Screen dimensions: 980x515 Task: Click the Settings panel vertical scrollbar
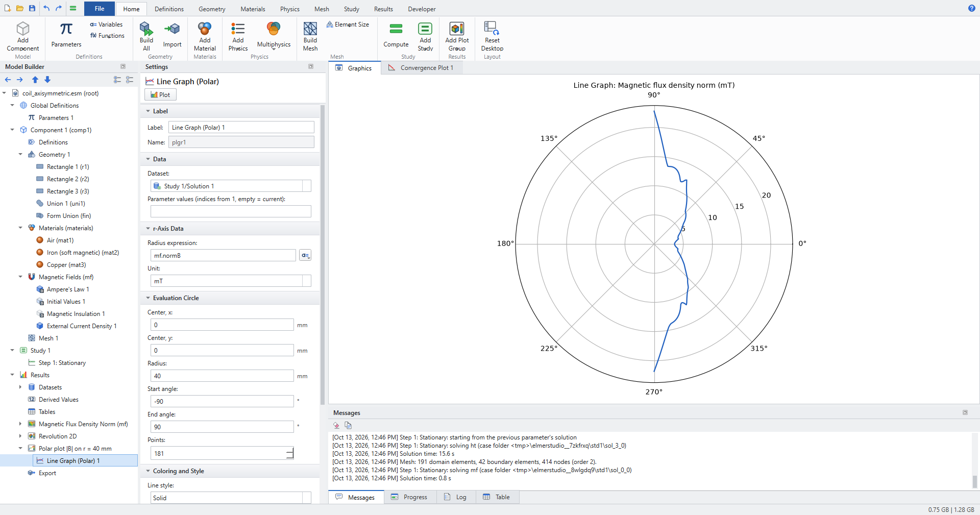323,255
